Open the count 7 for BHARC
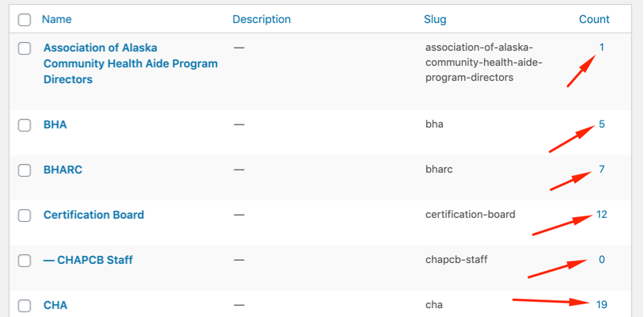 tap(602, 170)
